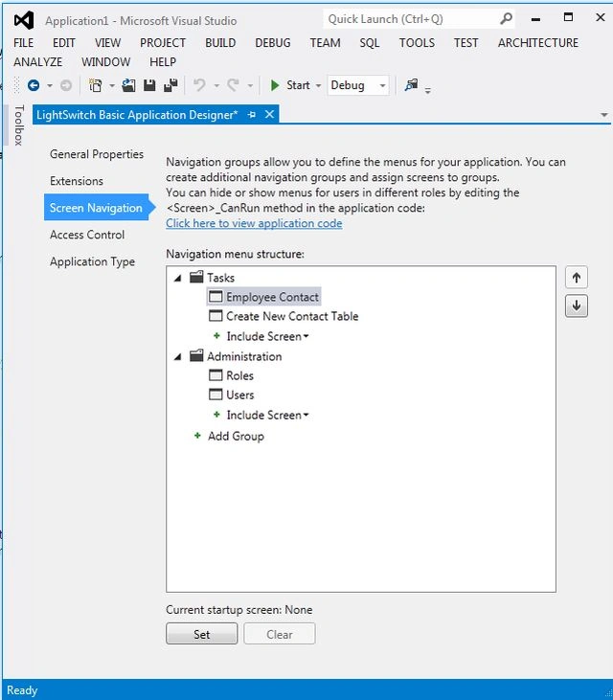Click the Set startup screen button
613x700 pixels.
click(x=202, y=634)
